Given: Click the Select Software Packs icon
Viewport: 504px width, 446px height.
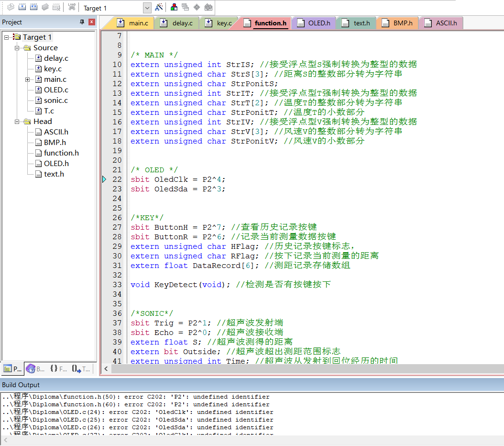Looking at the screenshot, I should [x=208, y=7].
